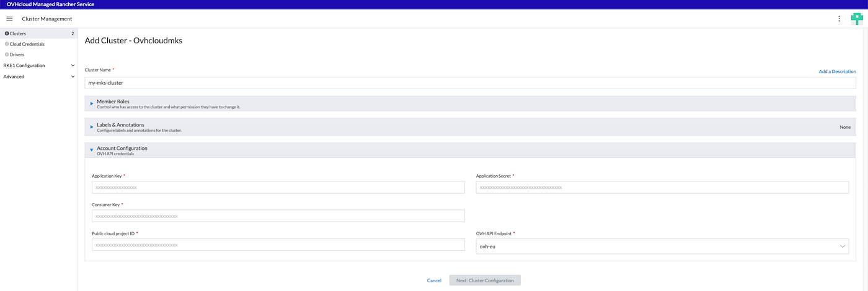The image size is (868, 291).
Task: Collapse the Account Configuration section
Action: click(x=92, y=150)
